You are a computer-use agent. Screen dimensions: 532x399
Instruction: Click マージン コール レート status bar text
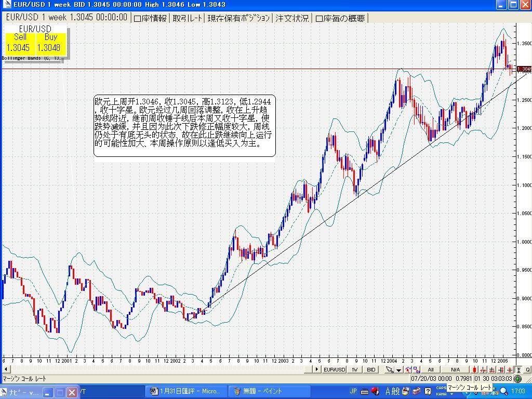(24, 379)
